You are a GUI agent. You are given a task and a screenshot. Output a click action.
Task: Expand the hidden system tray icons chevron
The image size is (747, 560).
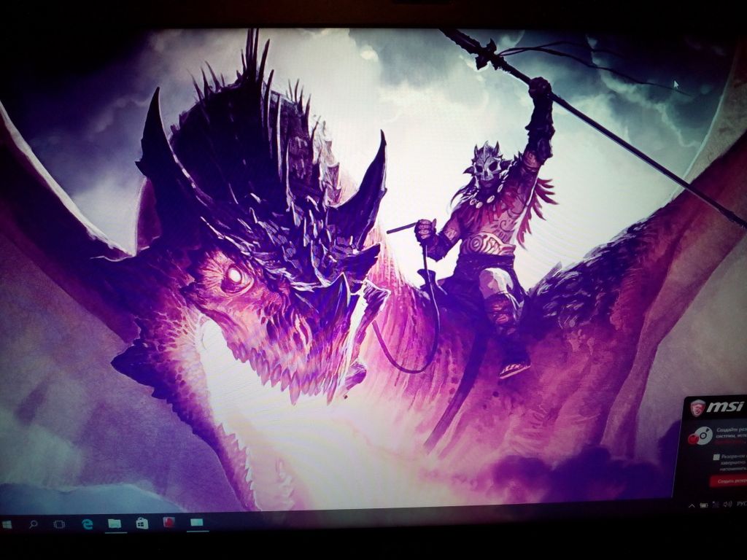[692, 505]
